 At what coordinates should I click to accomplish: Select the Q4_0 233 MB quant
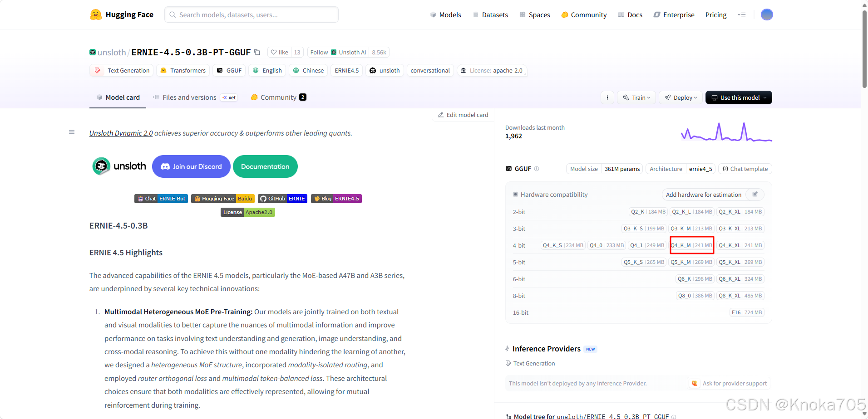pyautogui.click(x=607, y=245)
